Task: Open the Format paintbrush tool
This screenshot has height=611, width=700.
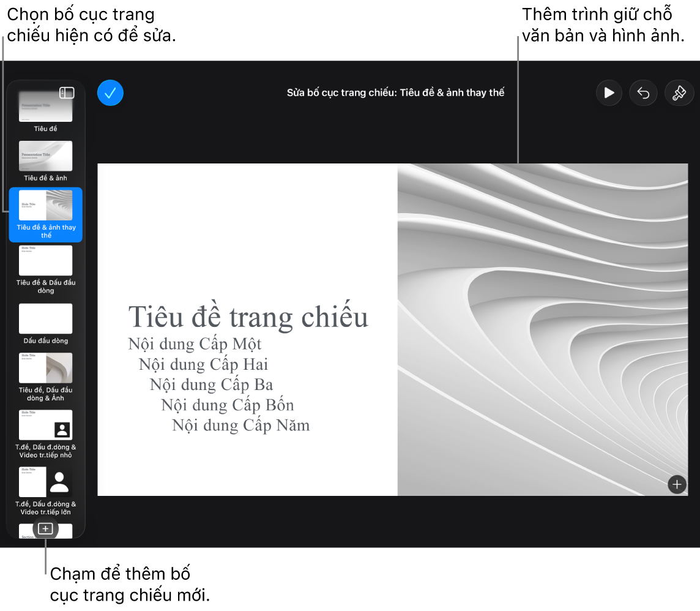Action: click(x=679, y=93)
